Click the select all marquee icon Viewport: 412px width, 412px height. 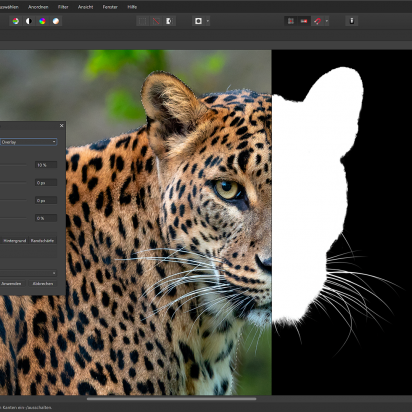click(x=142, y=21)
